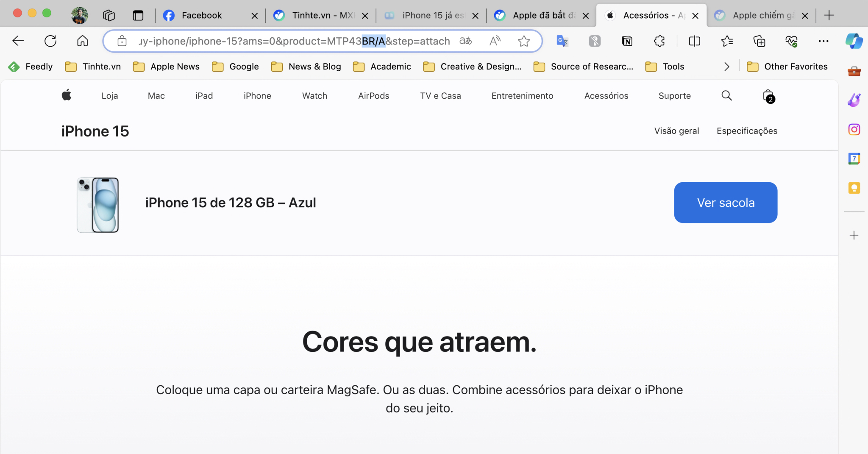Expand the Tools bookmarks folder
The width and height of the screenshot is (868, 454).
coord(665,67)
